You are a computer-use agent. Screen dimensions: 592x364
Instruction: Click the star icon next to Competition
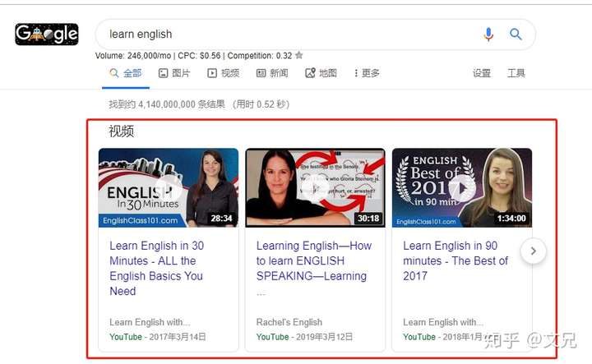coord(299,55)
